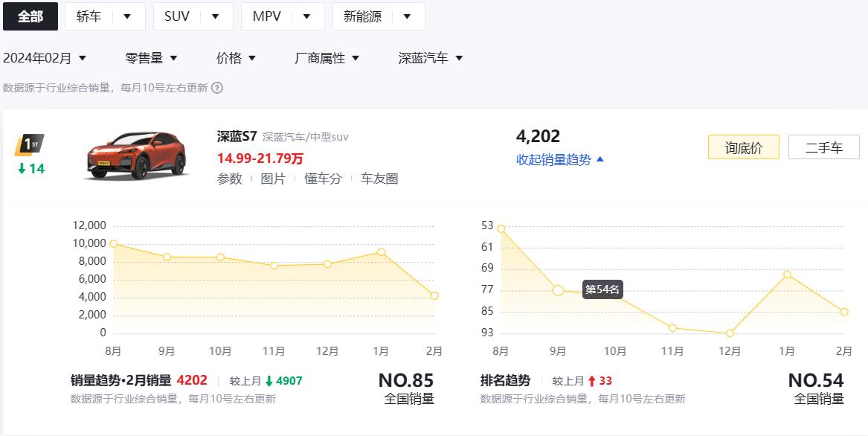Click the 12月 point on sales chart
Viewport: 868px width, 436px height.
coord(328,264)
